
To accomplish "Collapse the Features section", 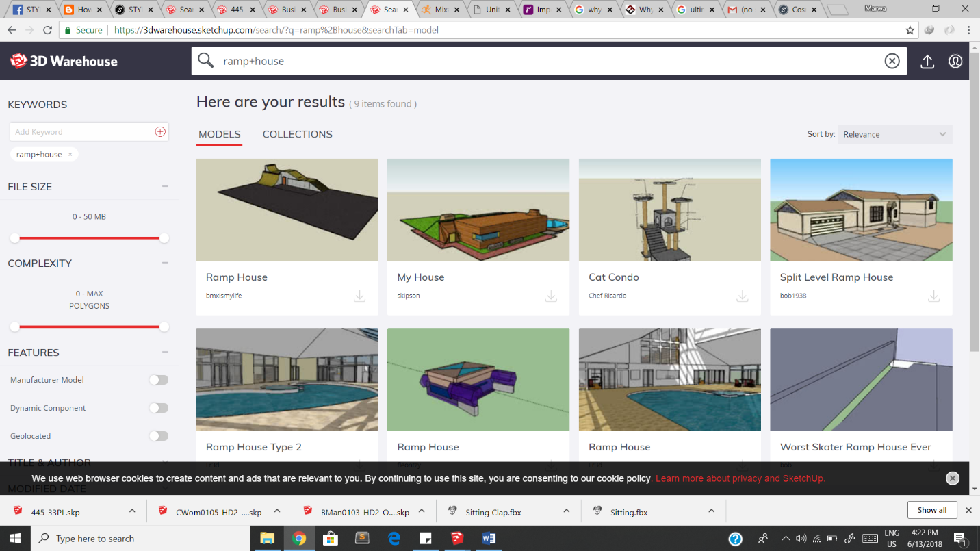I will 165,353.
